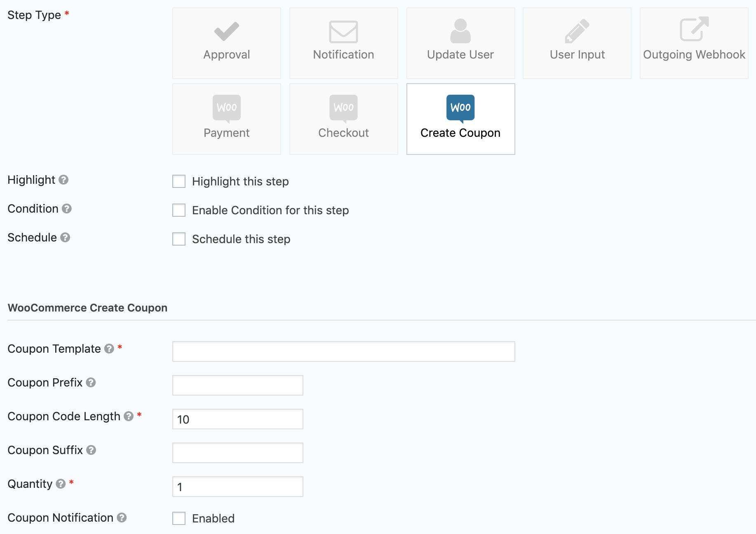
Task: Enable Coupon Notification
Action: [x=179, y=518]
